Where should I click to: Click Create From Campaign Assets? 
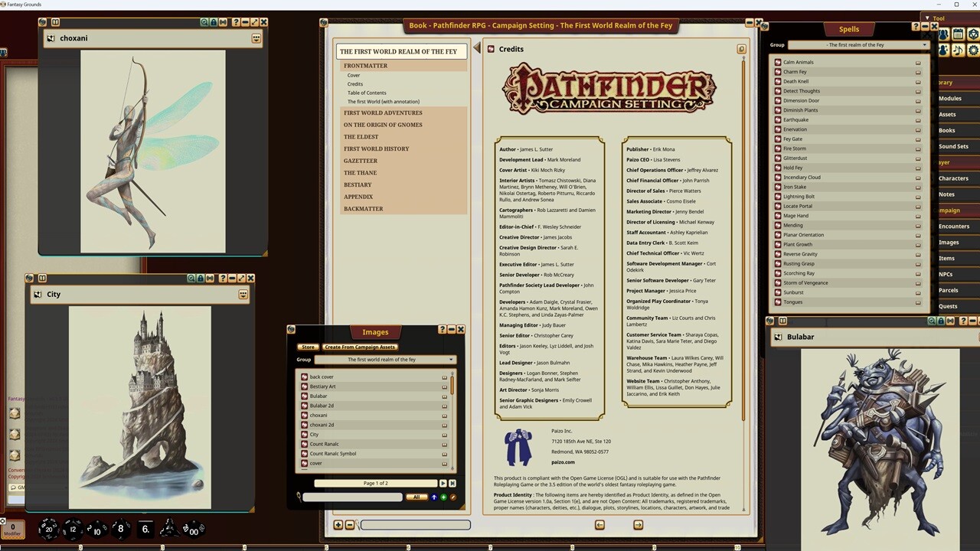pos(360,347)
